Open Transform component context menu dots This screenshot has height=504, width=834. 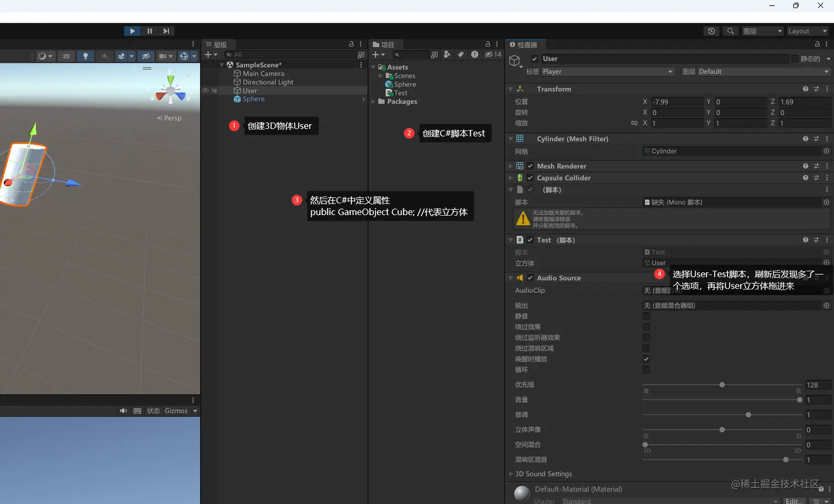827,89
